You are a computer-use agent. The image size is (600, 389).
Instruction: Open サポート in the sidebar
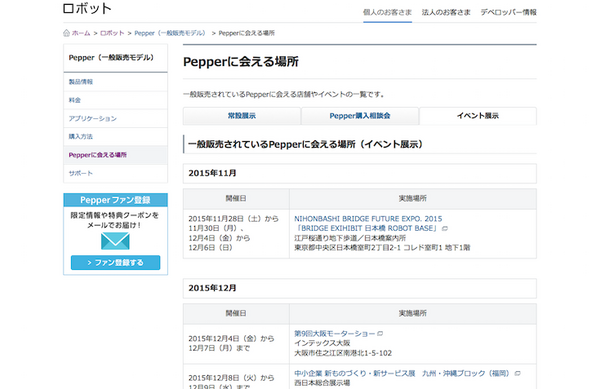[115, 173]
